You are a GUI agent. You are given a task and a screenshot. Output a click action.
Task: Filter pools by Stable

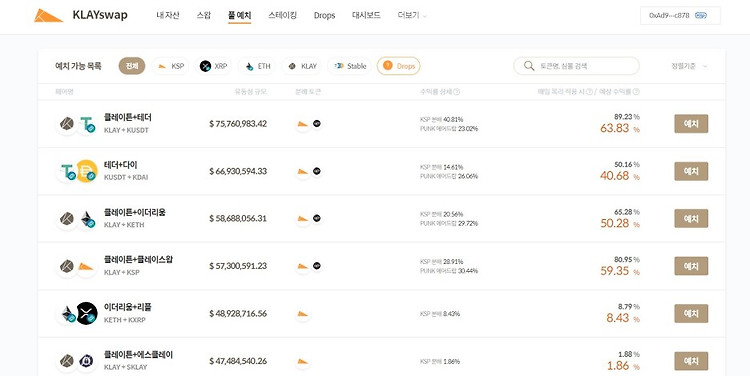pos(350,66)
